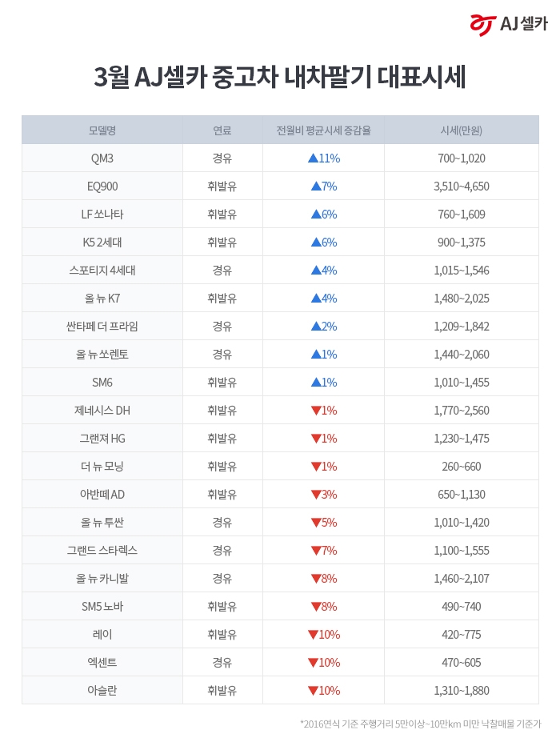Viewport: 560px width, 746px height.
Task: Click the 전월비 평균시세 증감율 column header
Action: click(323, 130)
